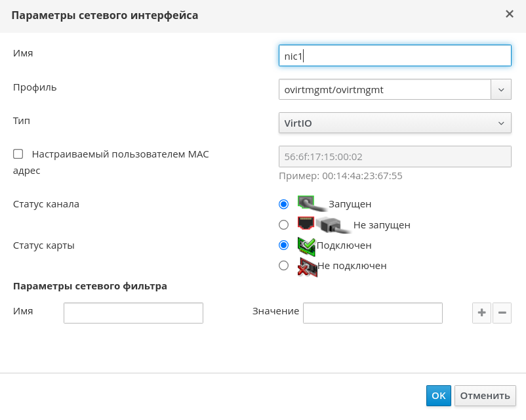Click the unplugged cable icon for Не запущен
Image resolution: width=526 pixels, height=420 pixels.
tap(324, 224)
